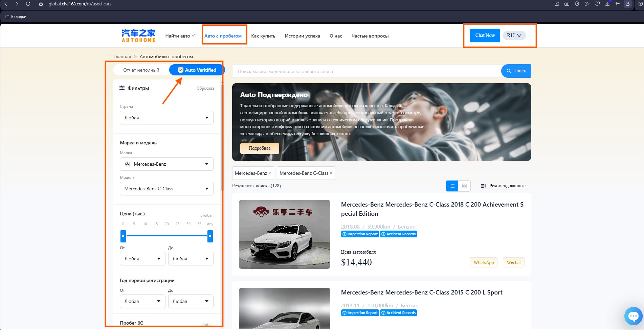Image resolution: width=644 pixels, height=330 pixels.
Task: Open the floating chat bubble icon
Action: click(x=633, y=316)
